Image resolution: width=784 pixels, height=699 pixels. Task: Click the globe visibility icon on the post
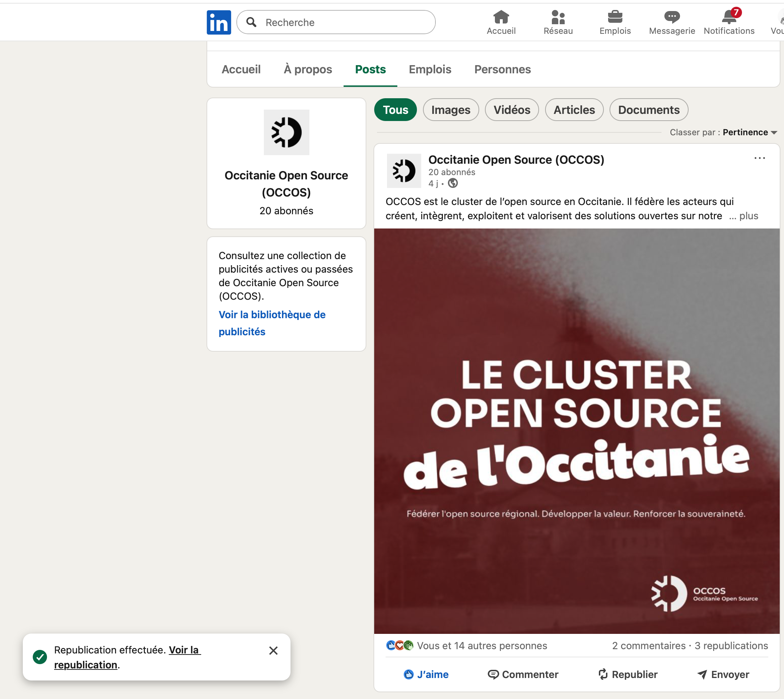pyautogui.click(x=453, y=183)
